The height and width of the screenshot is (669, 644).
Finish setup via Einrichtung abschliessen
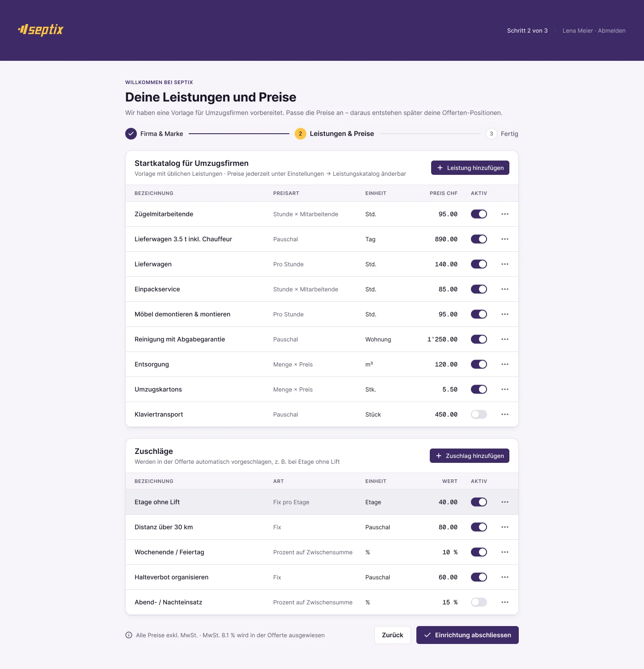click(x=467, y=635)
